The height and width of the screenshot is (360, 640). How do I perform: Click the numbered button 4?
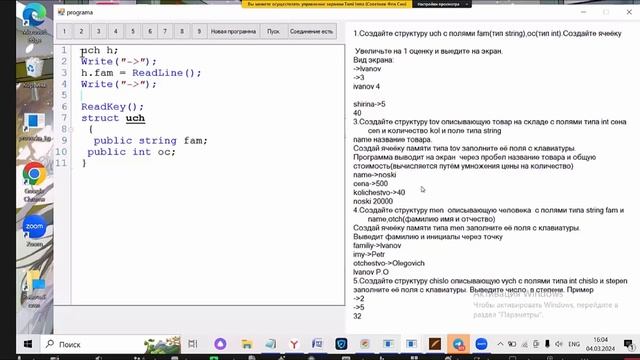116,31
